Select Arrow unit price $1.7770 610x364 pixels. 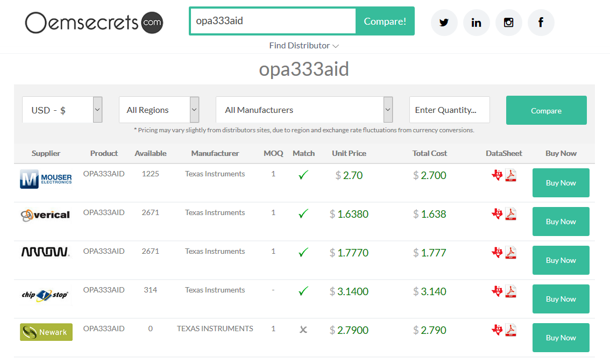349,253
